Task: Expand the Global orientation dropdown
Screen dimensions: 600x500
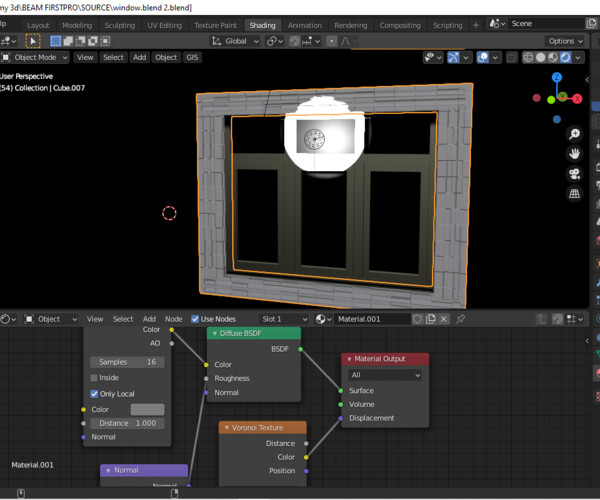Action: pyautogui.click(x=235, y=41)
